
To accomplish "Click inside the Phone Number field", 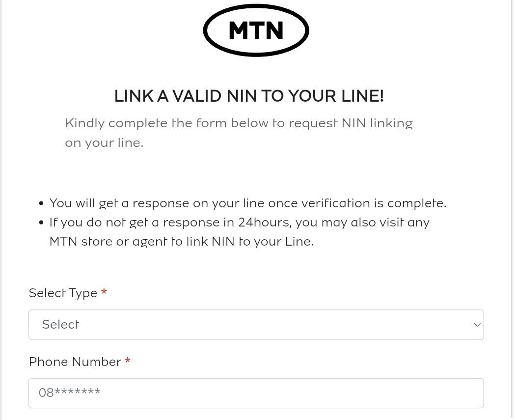I will pos(256,393).
